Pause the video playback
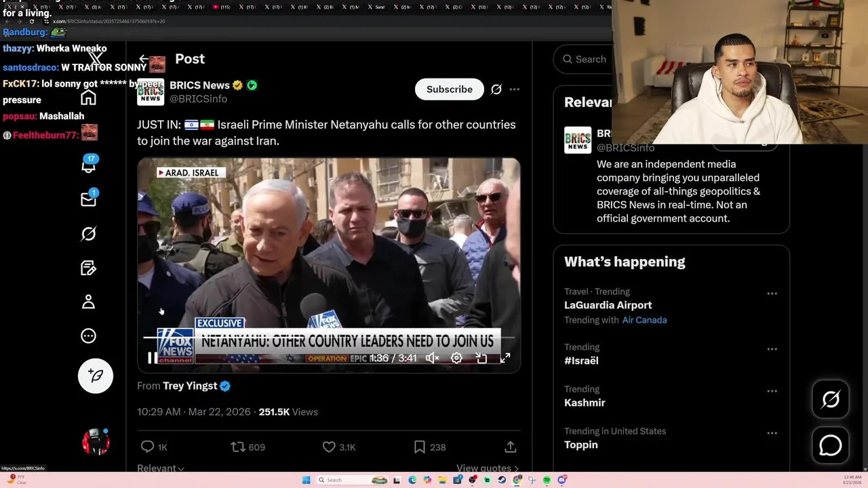 click(x=153, y=358)
